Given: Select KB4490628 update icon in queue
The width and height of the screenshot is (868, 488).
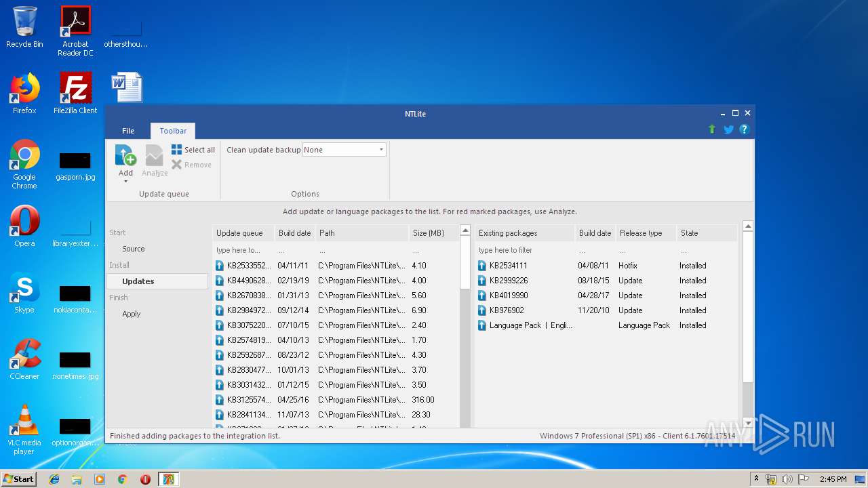Looking at the screenshot, I should pyautogui.click(x=220, y=281).
